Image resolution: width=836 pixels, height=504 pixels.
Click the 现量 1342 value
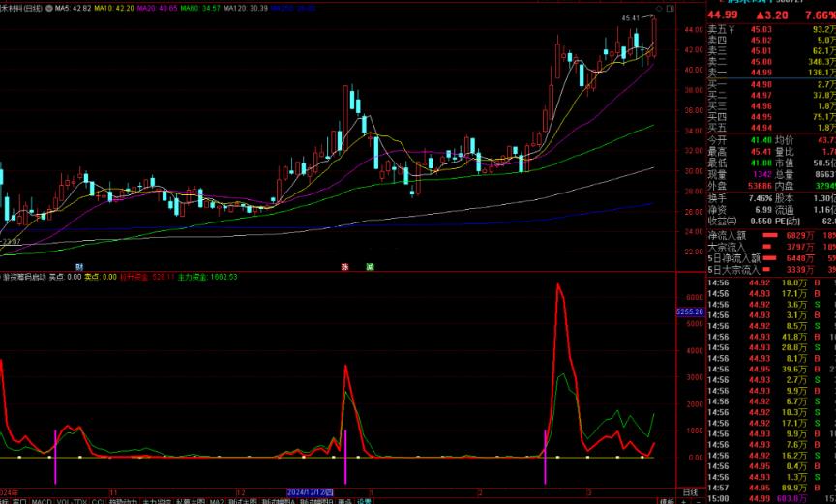point(762,175)
